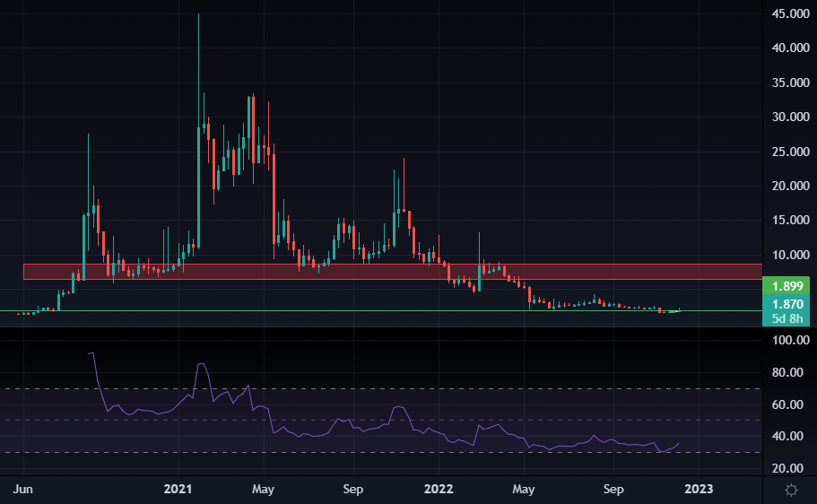The image size is (817, 504).
Task: Click the 100.00 RSI axis label
Action: point(790,341)
